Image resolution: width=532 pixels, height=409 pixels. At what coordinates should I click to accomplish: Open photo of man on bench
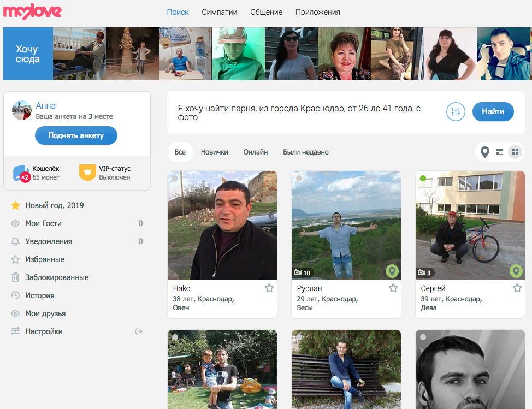[x=346, y=369]
